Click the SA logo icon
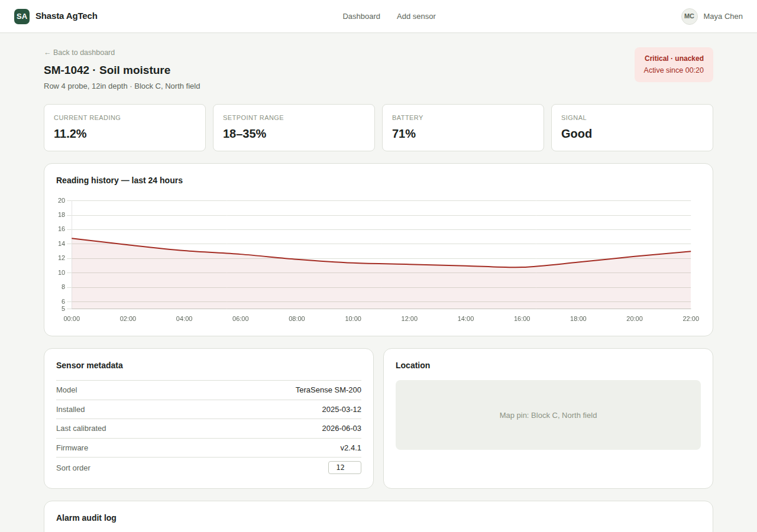 pyautogui.click(x=22, y=17)
